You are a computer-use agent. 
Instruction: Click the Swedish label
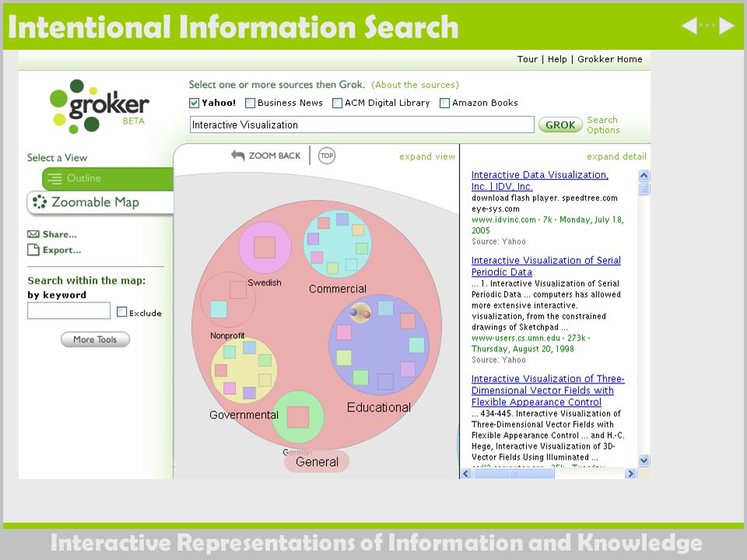(x=265, y=282)
